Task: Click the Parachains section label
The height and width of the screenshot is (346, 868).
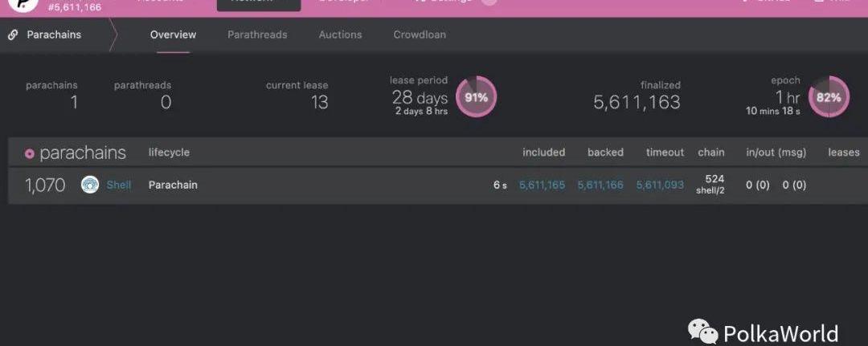Action: point(54,35)
